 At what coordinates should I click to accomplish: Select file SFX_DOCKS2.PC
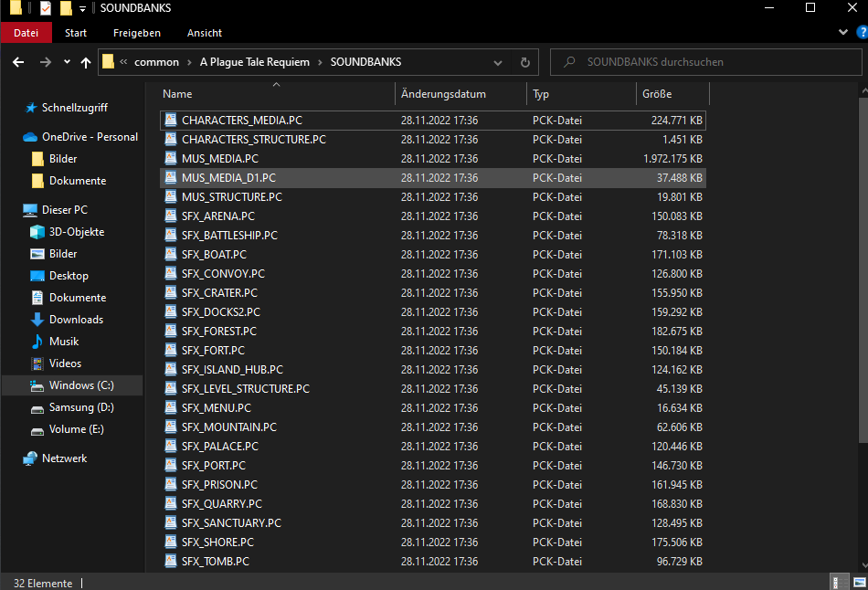[x=433, y=312]
